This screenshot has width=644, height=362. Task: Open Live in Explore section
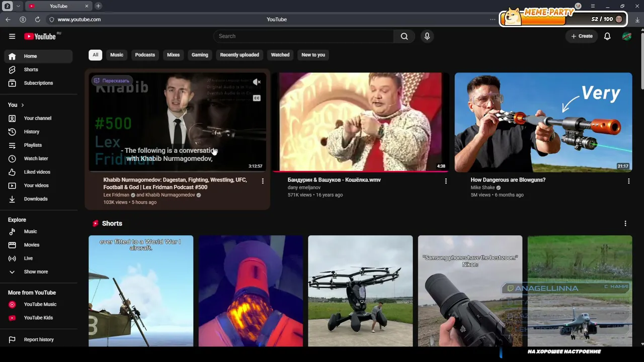tap(38, 258)
